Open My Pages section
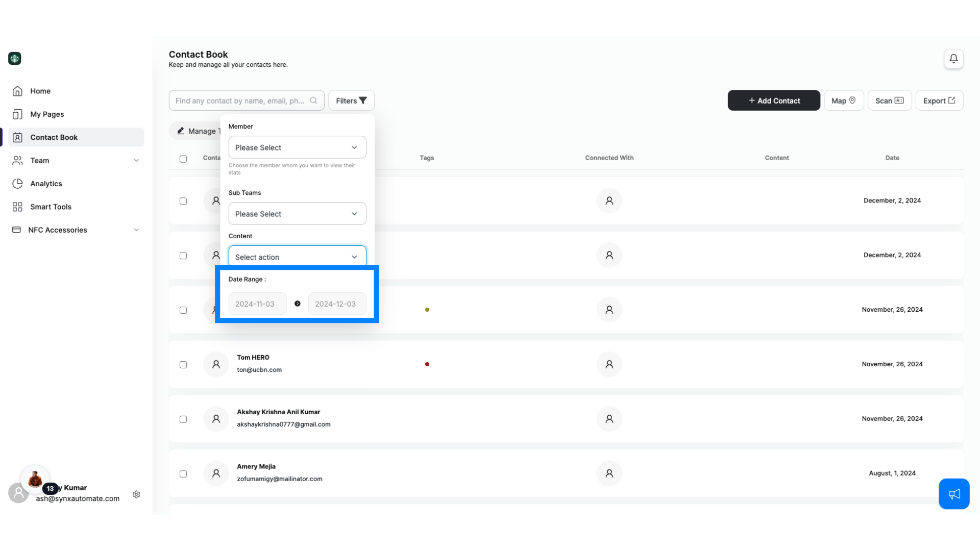This screenshot has width=980, height=551. (76, 114)
